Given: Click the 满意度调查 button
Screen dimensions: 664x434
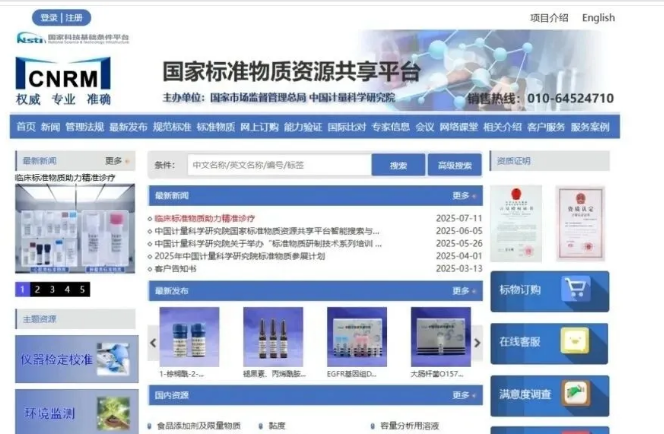Looking at the screenshot, I should coord(550,395).
